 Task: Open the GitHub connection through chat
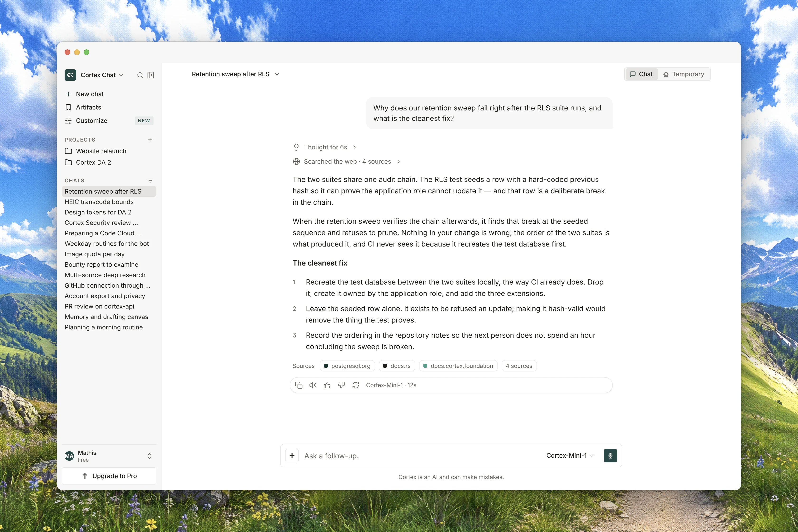[109, 286]
